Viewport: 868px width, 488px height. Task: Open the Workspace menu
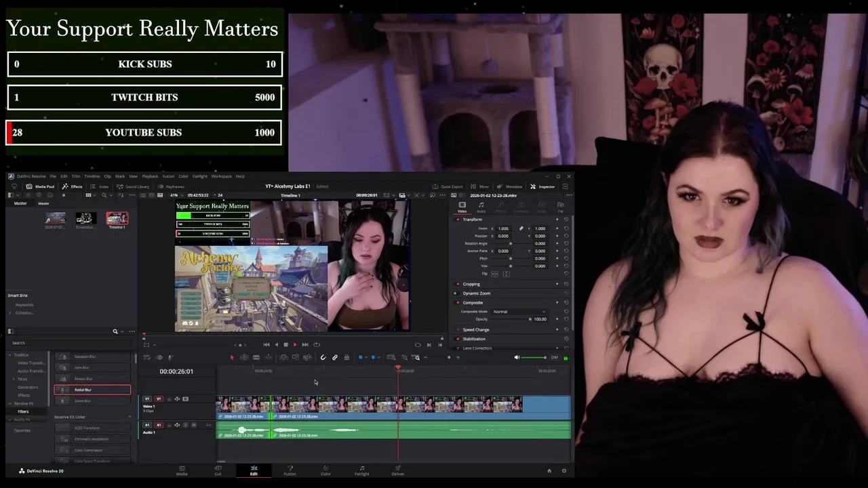221,176
